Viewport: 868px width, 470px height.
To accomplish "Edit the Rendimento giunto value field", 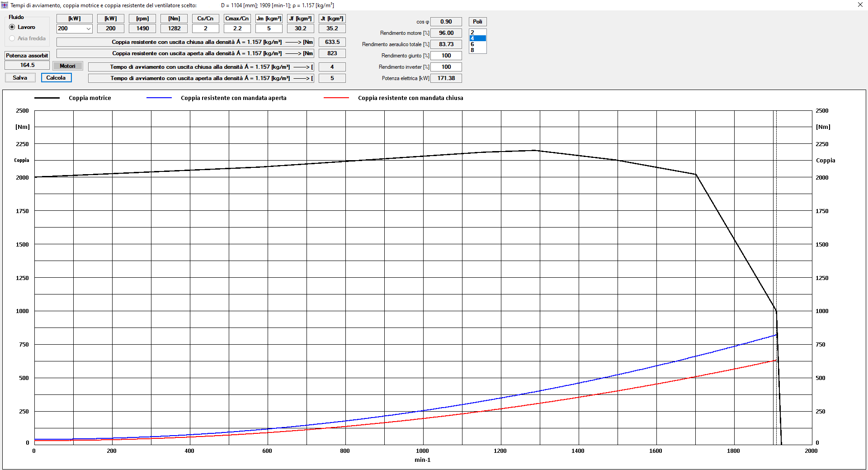I will (446, 56).
